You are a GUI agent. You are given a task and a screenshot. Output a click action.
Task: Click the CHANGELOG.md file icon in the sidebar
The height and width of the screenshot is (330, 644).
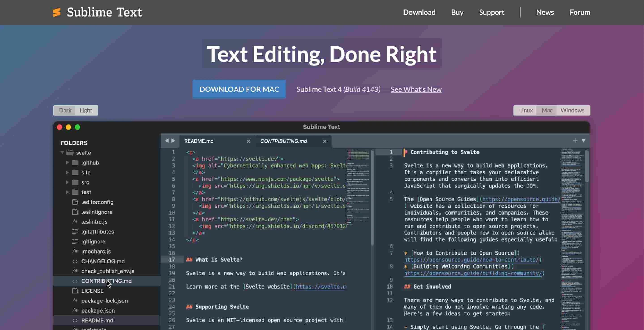[75, 261]
